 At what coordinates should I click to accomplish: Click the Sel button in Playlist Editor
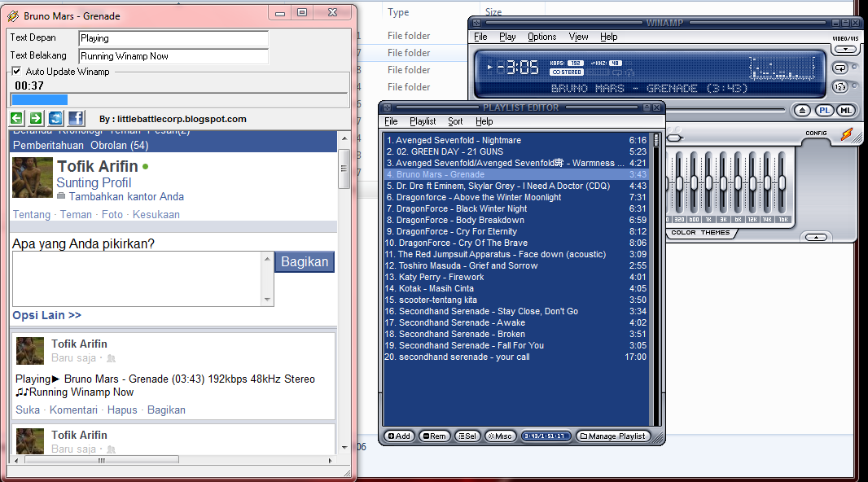467,436
